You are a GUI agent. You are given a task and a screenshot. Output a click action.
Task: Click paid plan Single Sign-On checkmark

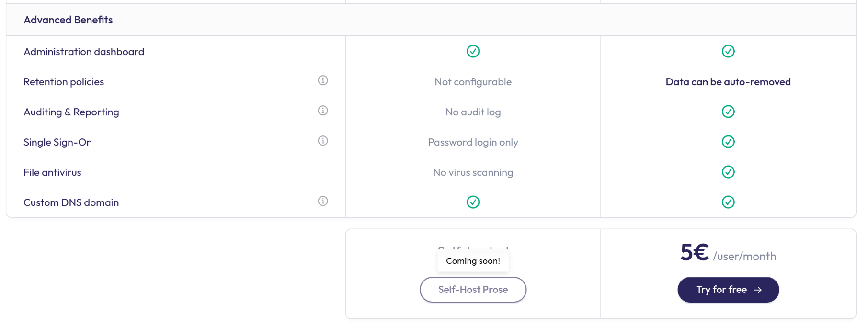(728, 142)
